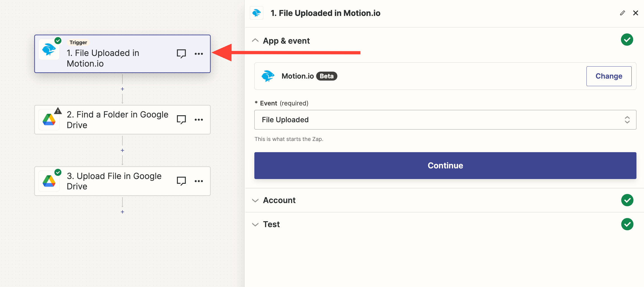The width and height of the screenshot is (644, 287).
Task: Add step between trigger and Find a Folder
Action: point(122,89)
